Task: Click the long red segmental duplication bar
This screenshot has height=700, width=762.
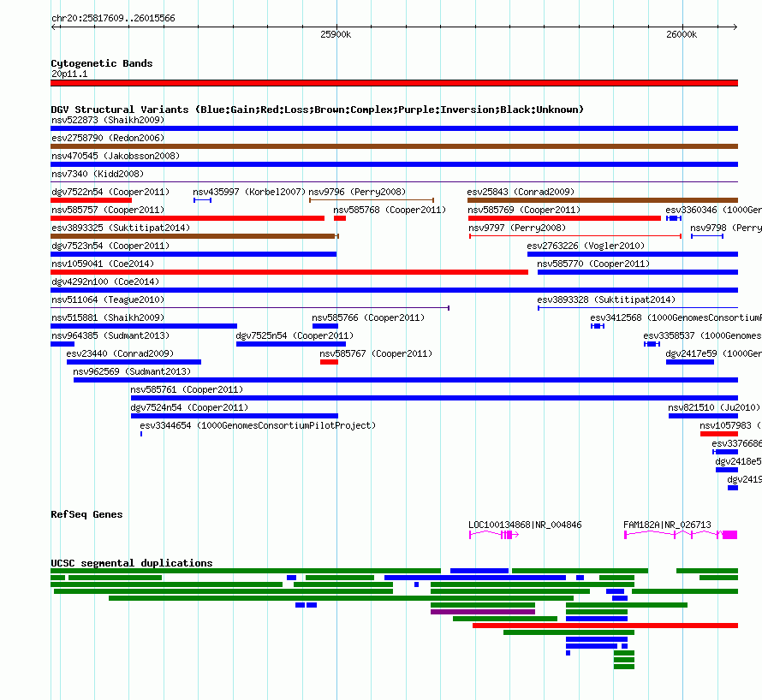Action: (x=605, y=626)
